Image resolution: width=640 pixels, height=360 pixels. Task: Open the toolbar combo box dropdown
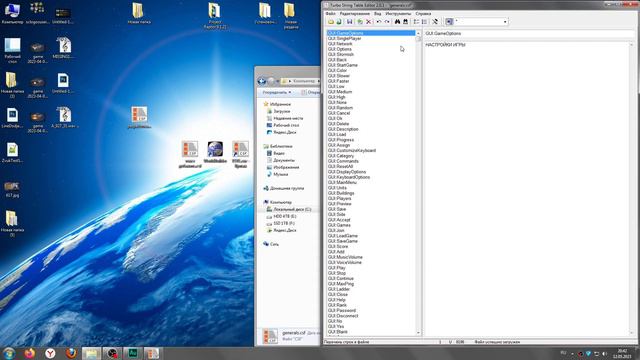pyautogui.click(x=505, y=22)
